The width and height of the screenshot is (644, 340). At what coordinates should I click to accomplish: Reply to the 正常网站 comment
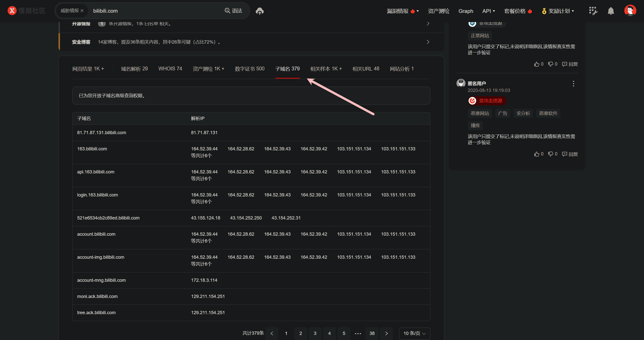tap(570, 64)
